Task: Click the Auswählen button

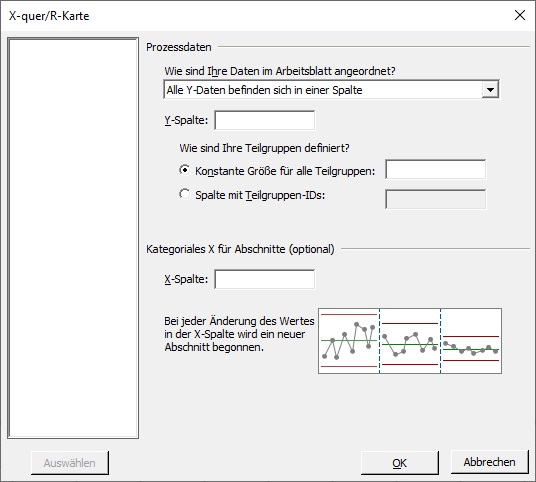Action: pos(70,463)
